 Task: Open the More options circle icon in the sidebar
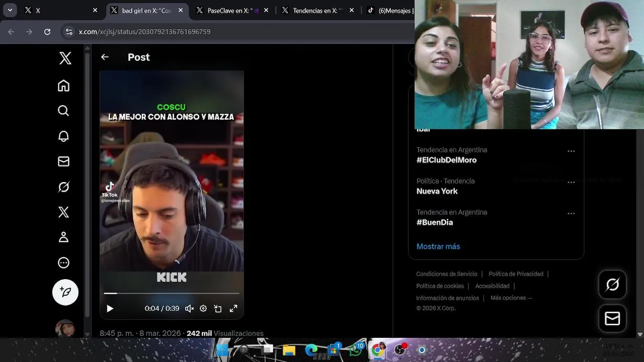point(63,262)
